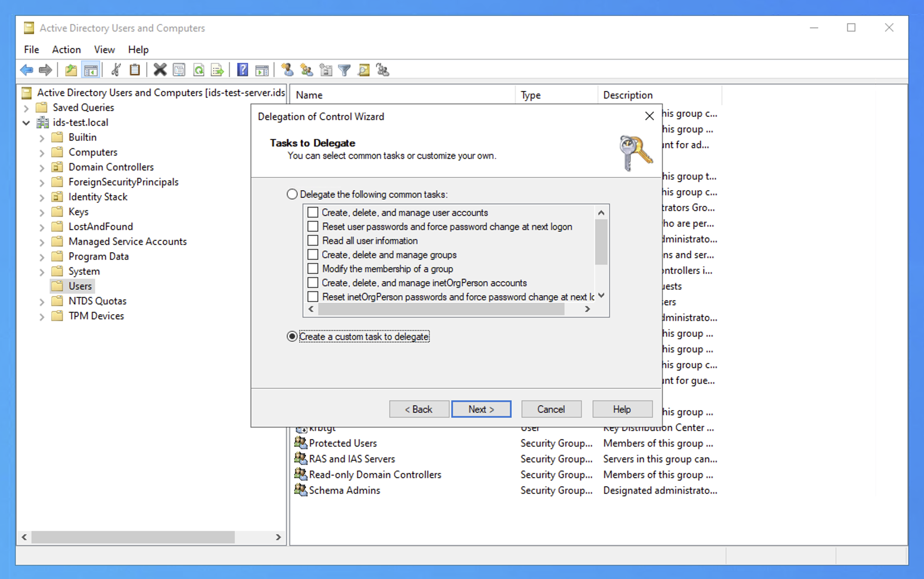Open the File menu

pos(31,50)
